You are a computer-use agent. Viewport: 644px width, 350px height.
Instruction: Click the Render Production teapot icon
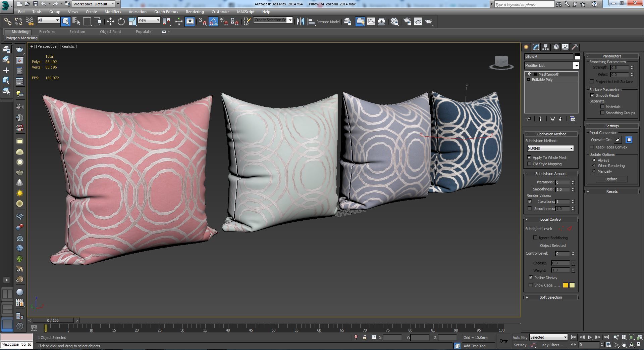429,21
